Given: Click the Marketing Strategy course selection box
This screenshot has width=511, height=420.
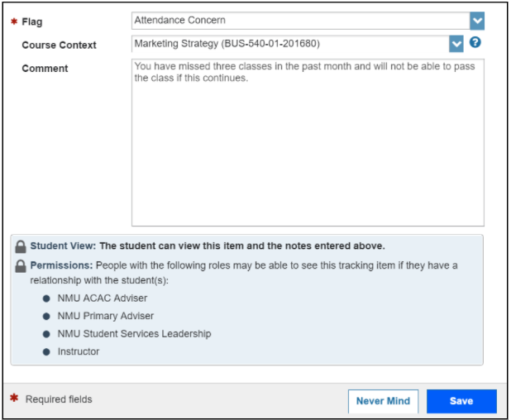Looking at the screenshot, I should coord(289,43).
